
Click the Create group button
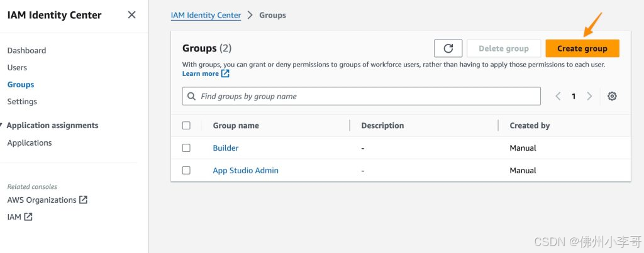(x=582, y=48)
